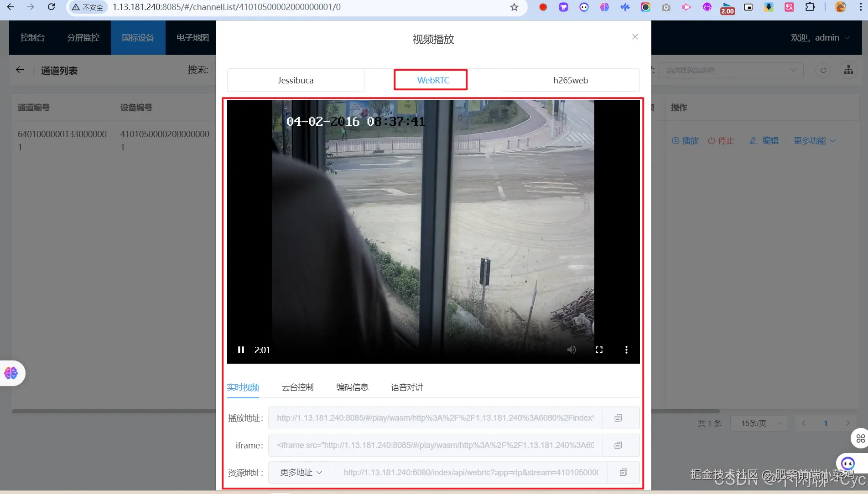Pause the WebRTC video playback

[241, 350]
